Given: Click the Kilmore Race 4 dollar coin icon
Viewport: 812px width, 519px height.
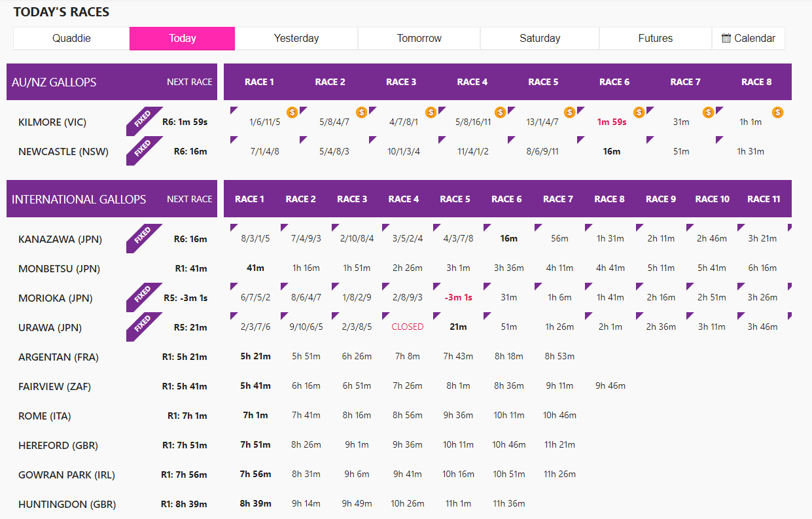Looking at the screenshot, I should click(x=500, y=113).
